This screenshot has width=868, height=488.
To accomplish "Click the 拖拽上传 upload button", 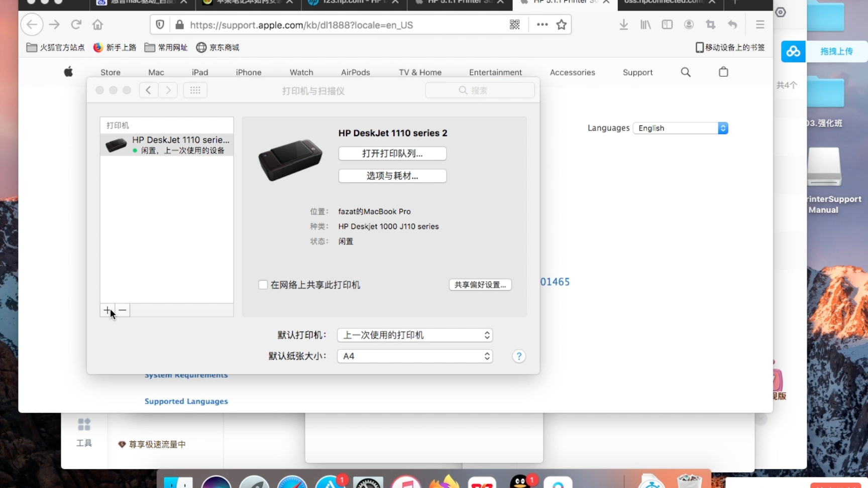I will [x=837, y=51].
